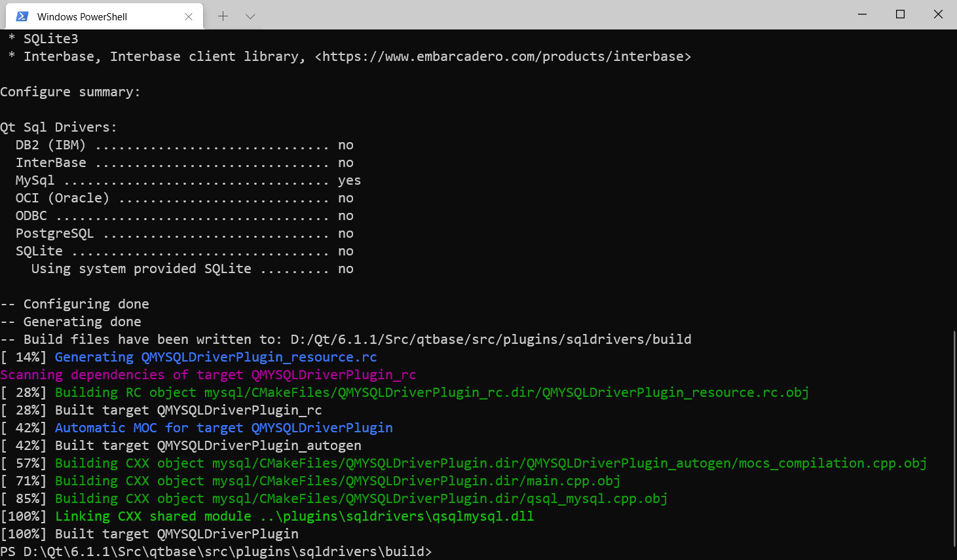Click the ODBC driver row

tap(185, 215)
